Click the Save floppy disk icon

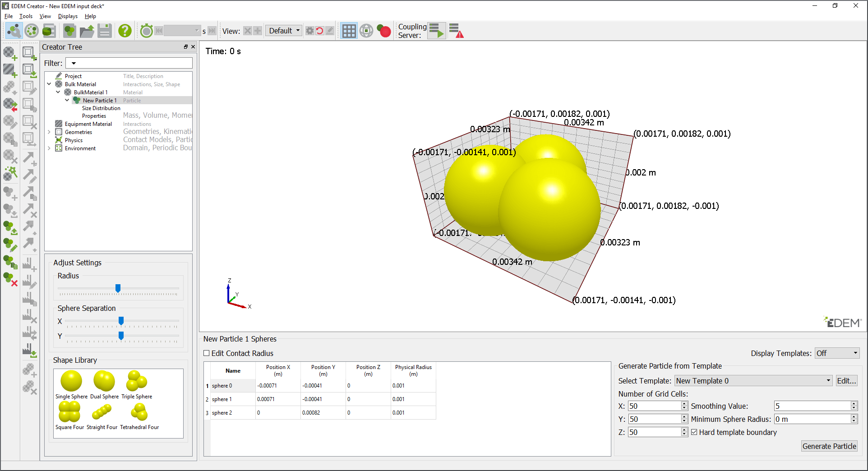tap(105, 31)
